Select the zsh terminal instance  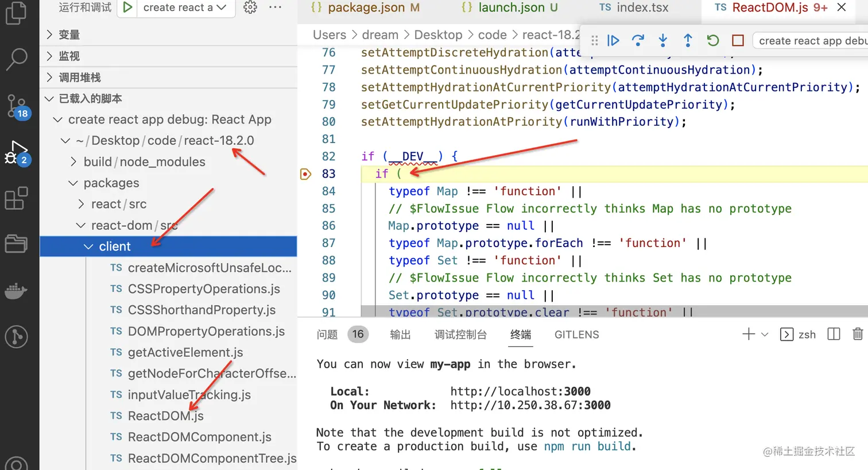798,334
